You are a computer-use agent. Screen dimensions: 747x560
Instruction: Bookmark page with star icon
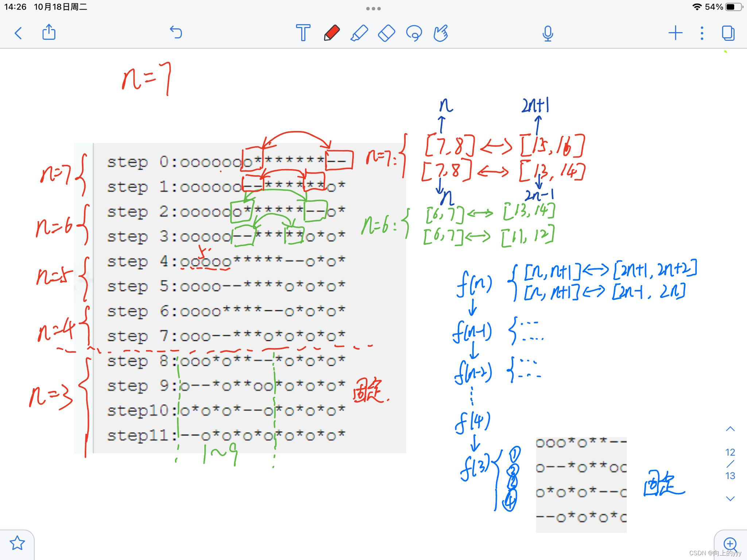(17, 543)
